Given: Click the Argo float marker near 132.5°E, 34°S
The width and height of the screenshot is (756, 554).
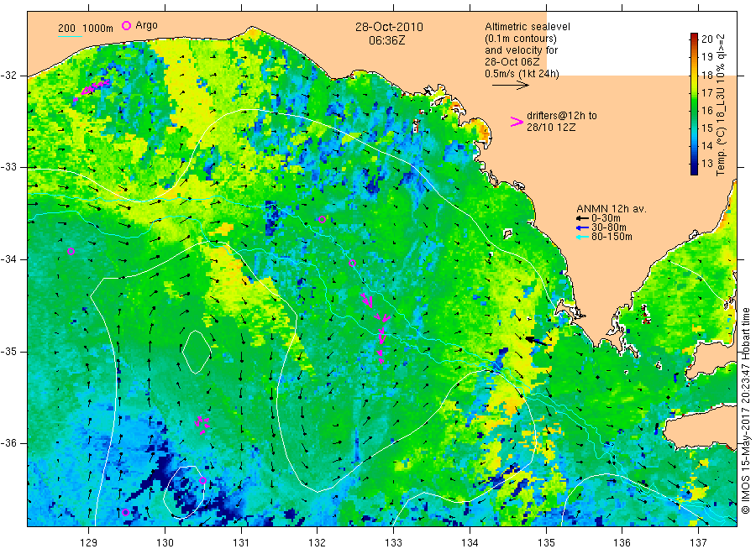Looking at the screenshot, I should pyautogui.click(x=353, y=263).
